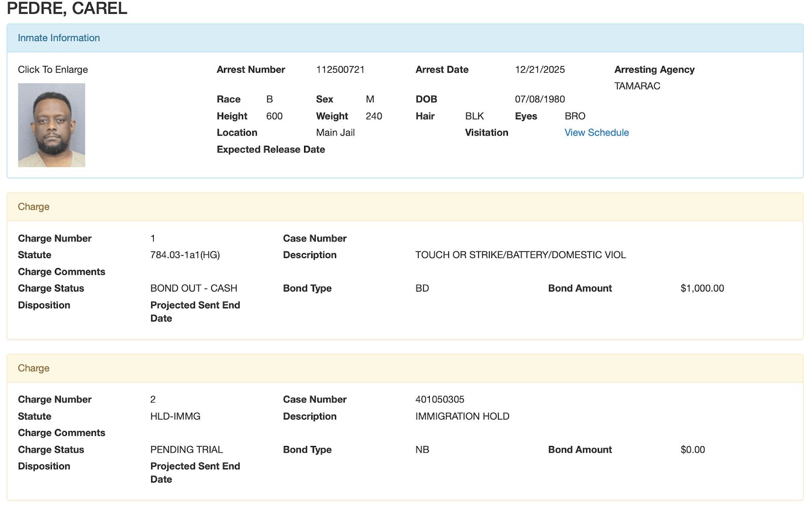Click Projected Sent End Date under charge 1

point(195,311)
